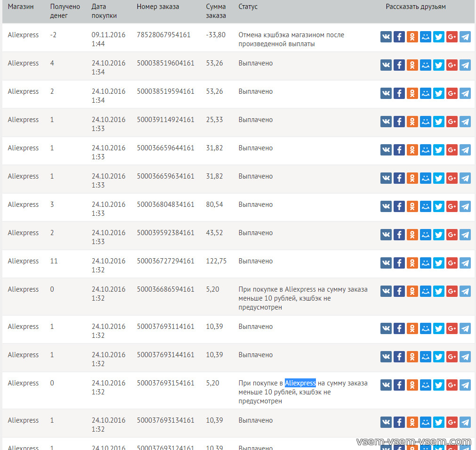This screenshot has height=450, width=476.
Task: Click the Aliexpress shop name for order 500039592384161
Action: [x=23, y=233]
